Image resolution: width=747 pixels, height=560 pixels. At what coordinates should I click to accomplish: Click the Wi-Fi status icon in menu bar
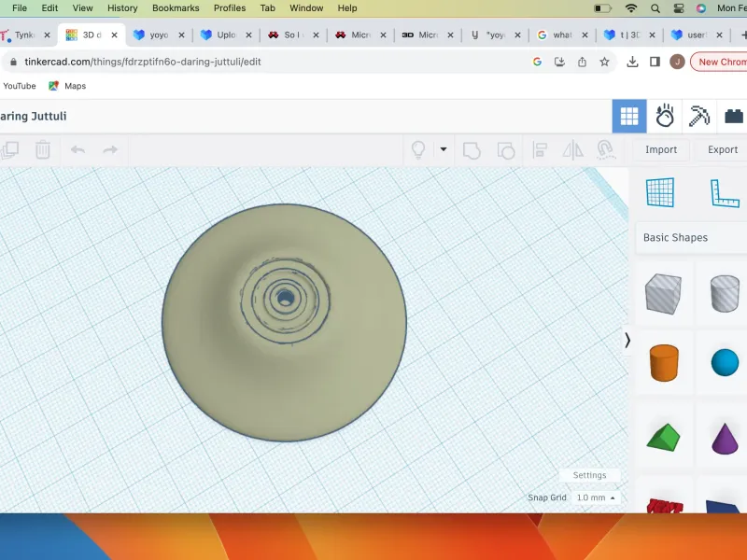coord(631,8)
